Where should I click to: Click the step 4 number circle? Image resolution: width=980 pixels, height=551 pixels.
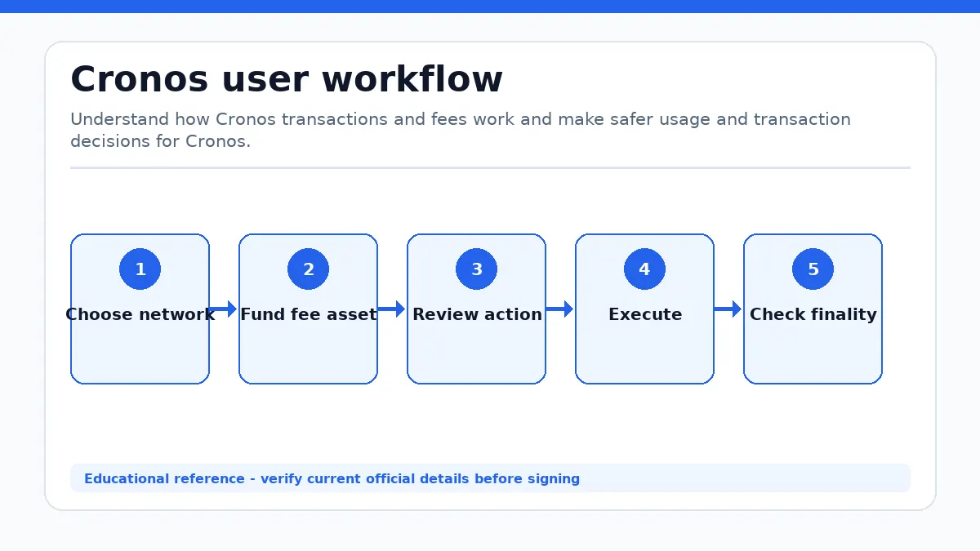644,269
